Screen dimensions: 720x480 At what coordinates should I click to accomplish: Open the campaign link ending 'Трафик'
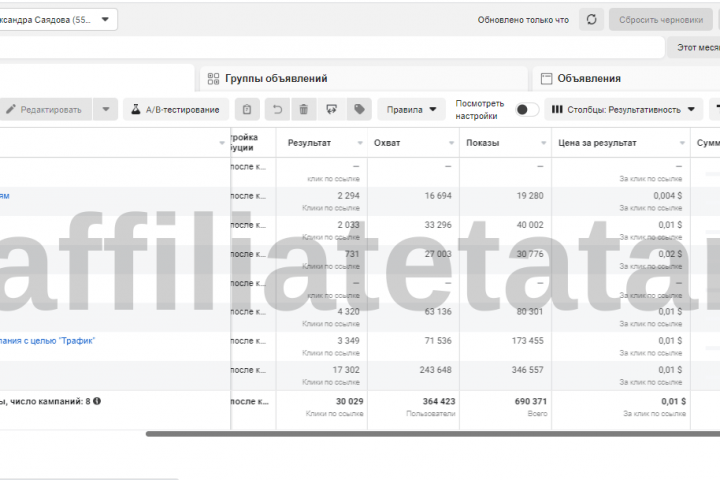(47, 340)
